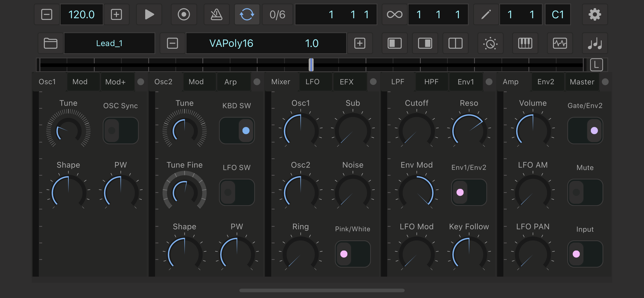Viewport: 644px width, 298px height.
Task: Open settings with the gear icon
Action: [595, 14]
